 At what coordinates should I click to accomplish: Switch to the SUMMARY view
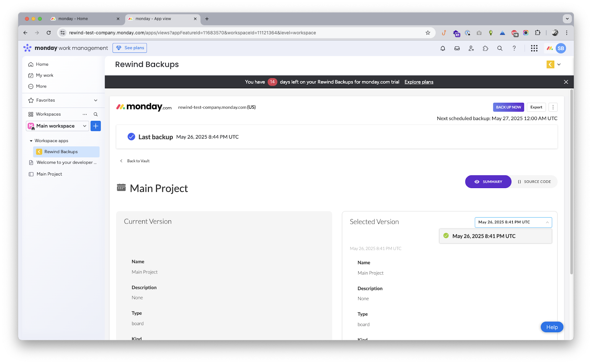coord(488,182)
